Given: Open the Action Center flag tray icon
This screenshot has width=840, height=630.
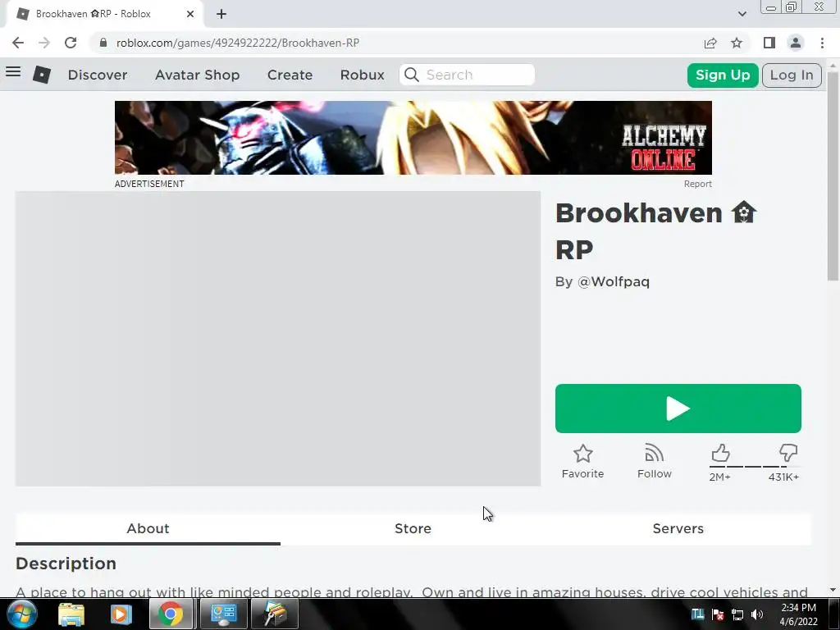Looking at the screenshot, I should click(x=718, y=614).
